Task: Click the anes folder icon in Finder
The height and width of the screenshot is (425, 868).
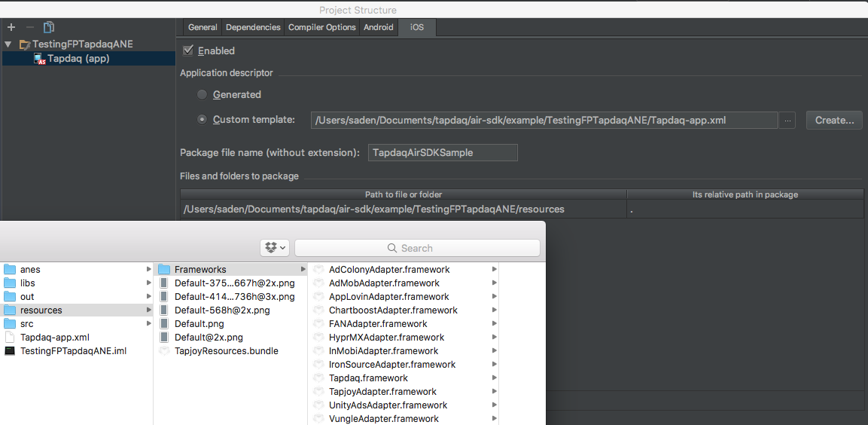Action: (10, 270)
